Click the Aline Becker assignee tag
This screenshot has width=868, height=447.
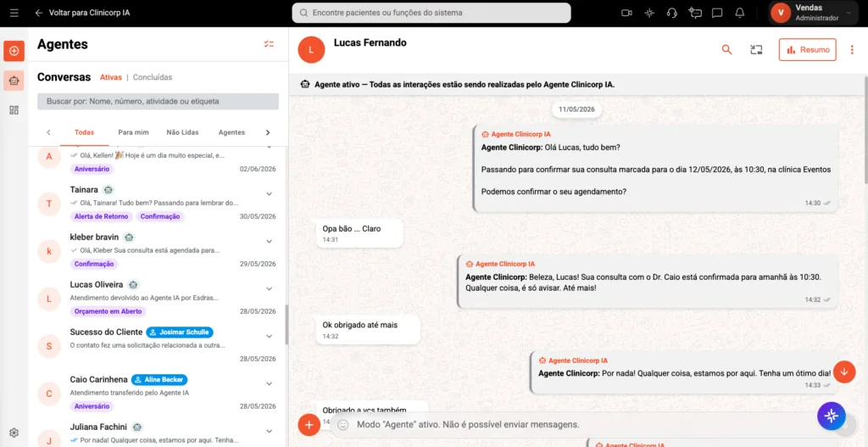point(159,380)
